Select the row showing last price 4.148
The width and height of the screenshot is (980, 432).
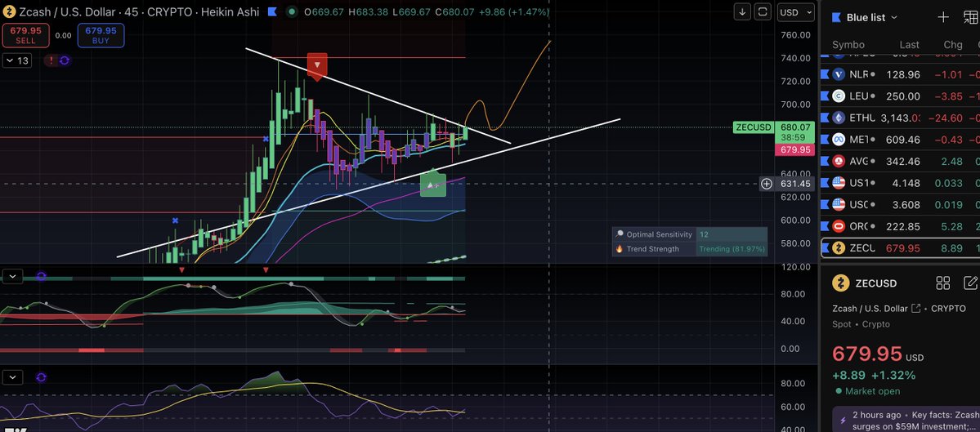[900, 183]
